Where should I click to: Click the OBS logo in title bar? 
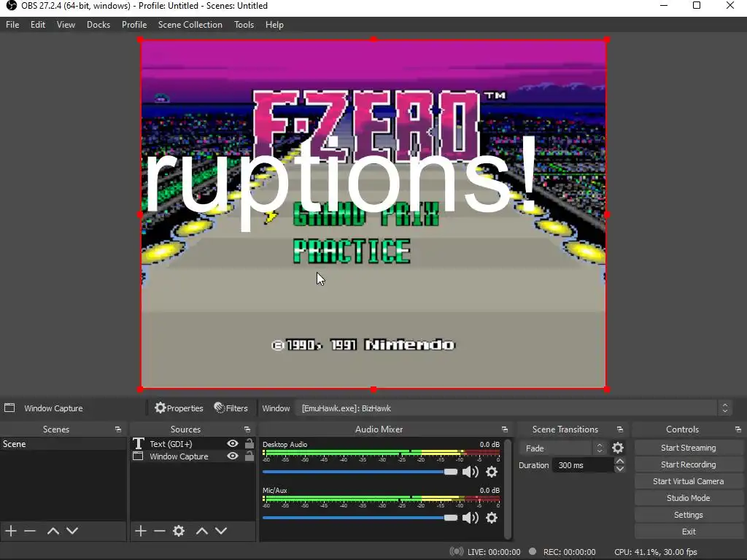[x=11, y=6]
